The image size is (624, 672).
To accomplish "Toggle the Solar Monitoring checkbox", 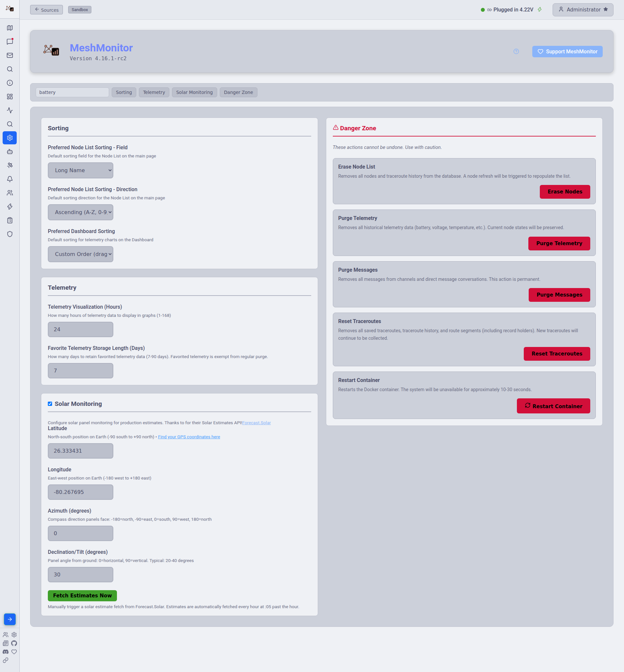I will click(50, 404).
